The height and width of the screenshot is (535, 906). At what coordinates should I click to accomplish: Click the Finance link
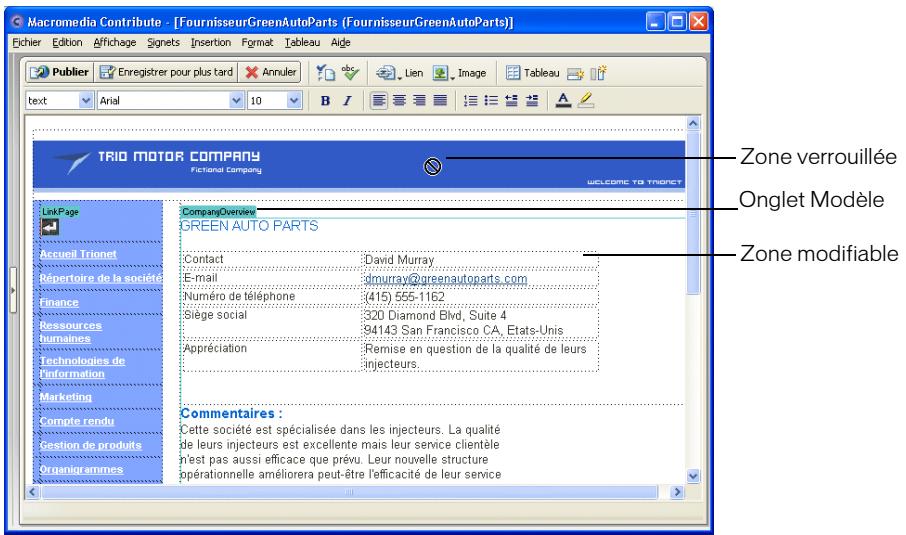[59, 302]
